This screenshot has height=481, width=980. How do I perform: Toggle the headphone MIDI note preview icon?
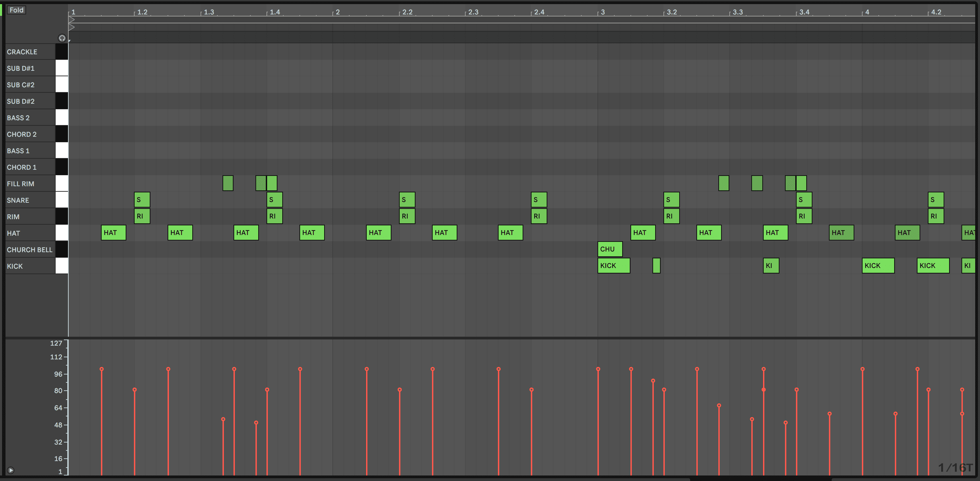point(61,38)
